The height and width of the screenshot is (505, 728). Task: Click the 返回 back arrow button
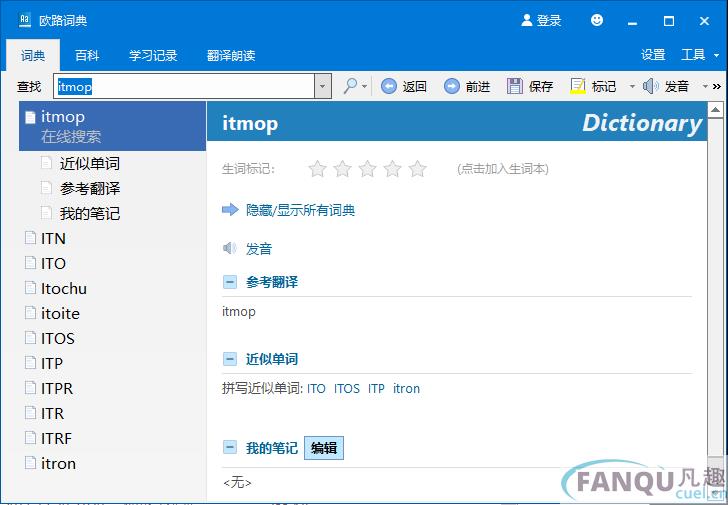(389, 86)
